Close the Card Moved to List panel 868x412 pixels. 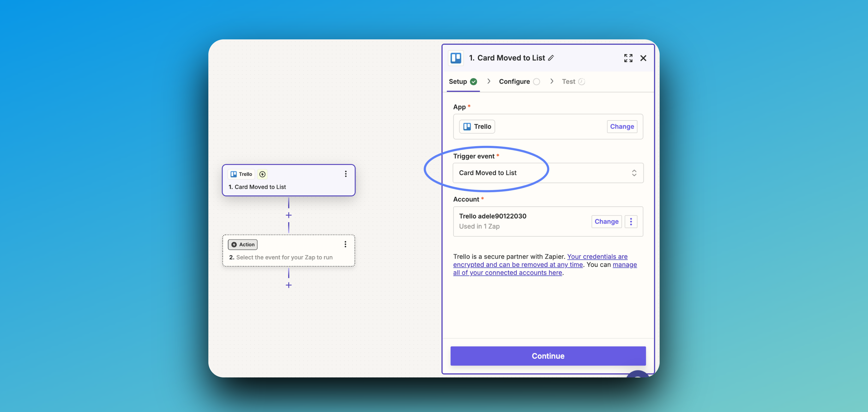643,58
